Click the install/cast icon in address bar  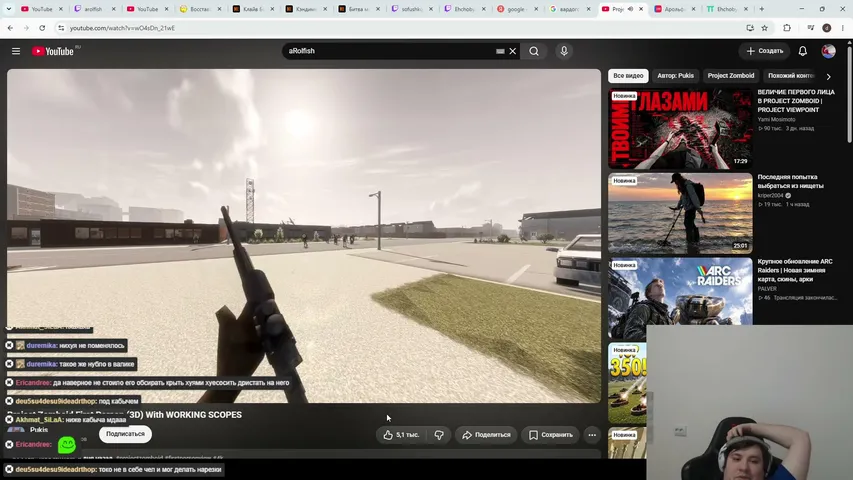coord(750,28)
